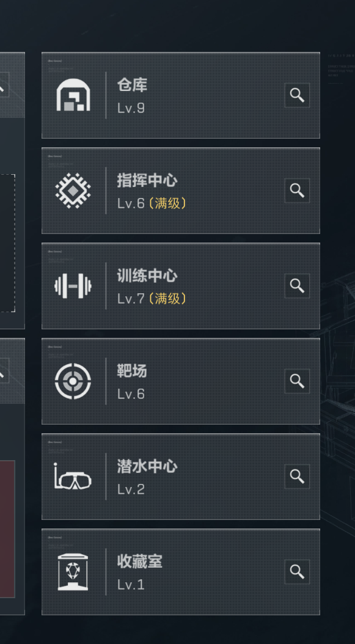The width and height of the screenshot is (355, 644).
Task: Open the 潜水中心 magnifier button
Action: [x=297, y=477]
